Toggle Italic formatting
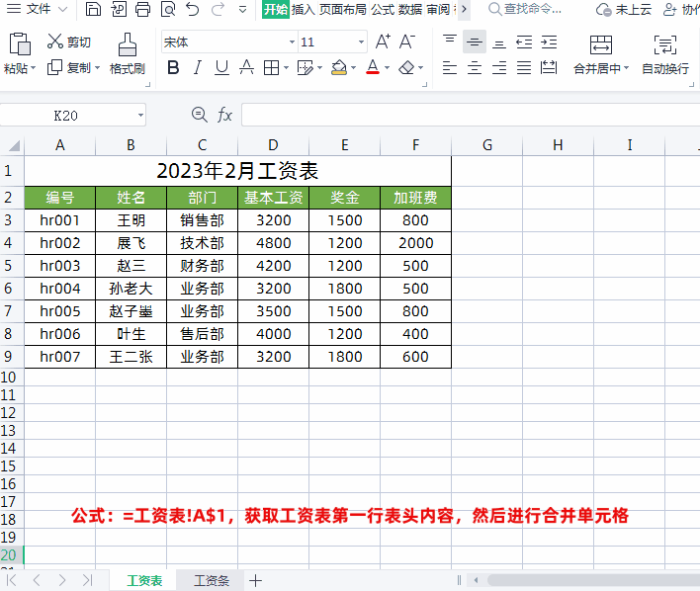Viewport: 700px width, 591px height. pyautogui.click(x=198, y=68)
